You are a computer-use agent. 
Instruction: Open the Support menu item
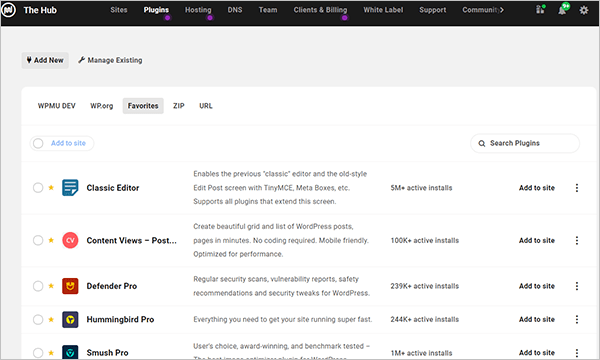432,10
